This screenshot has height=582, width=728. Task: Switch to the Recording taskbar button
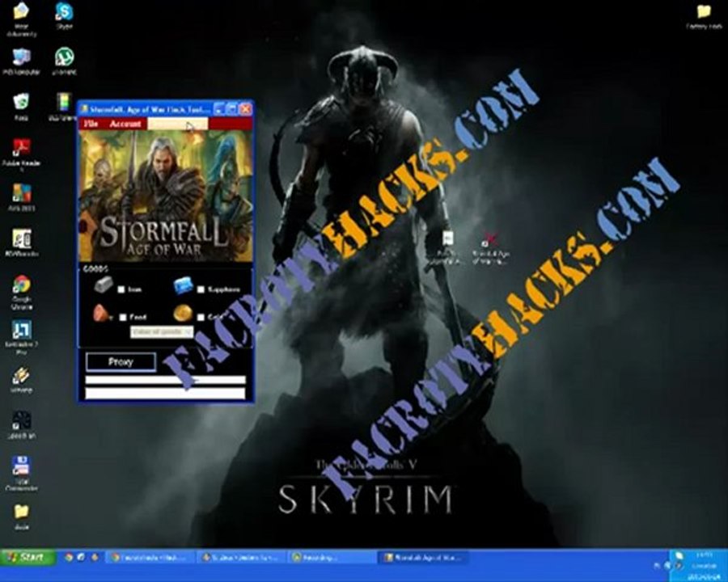pos(332,558)
